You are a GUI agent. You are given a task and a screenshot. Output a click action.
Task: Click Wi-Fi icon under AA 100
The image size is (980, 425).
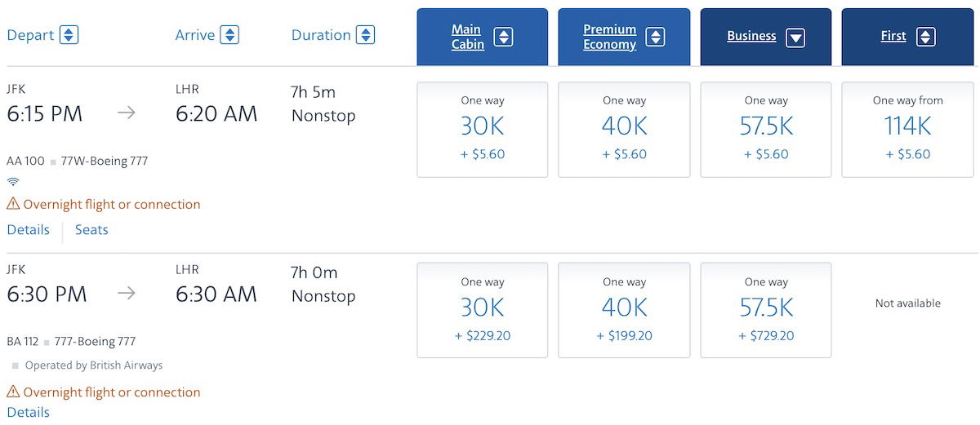[x=13, y=181]
